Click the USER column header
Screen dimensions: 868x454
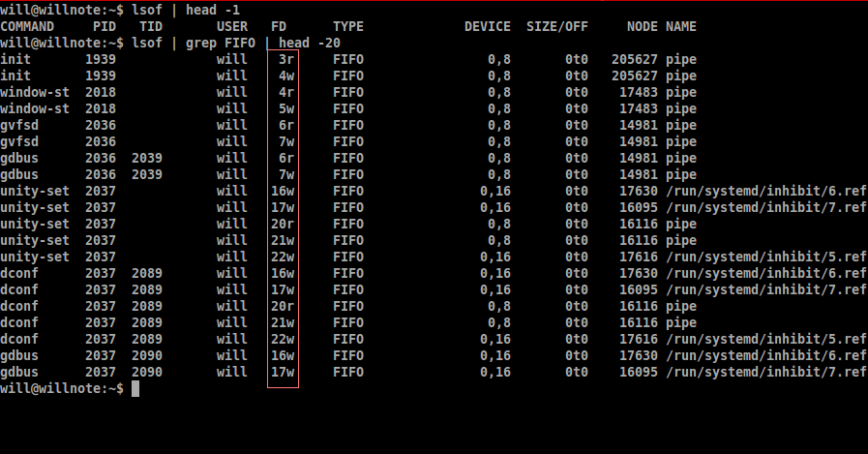[x=232, y=26]
